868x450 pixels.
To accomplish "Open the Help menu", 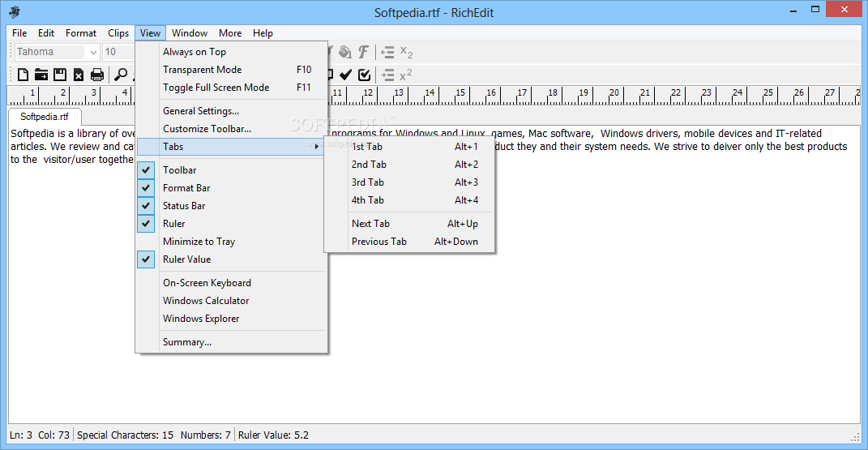I will click(263, 33).
